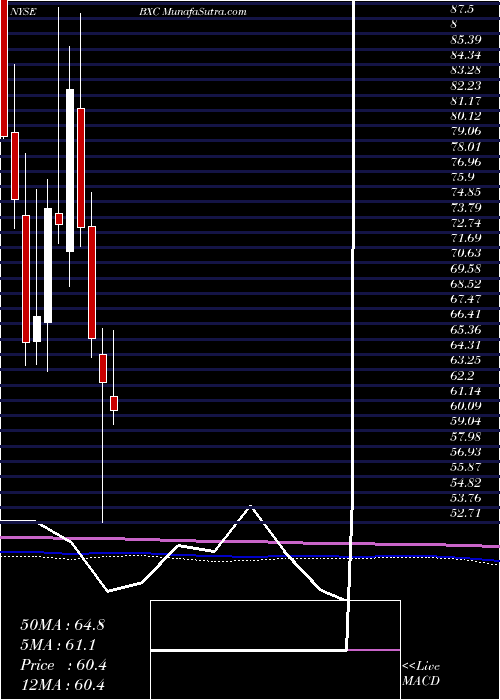Click the 52.71 price axis label
The height and width of the screenshot is (700, 500).
point(466,512)
